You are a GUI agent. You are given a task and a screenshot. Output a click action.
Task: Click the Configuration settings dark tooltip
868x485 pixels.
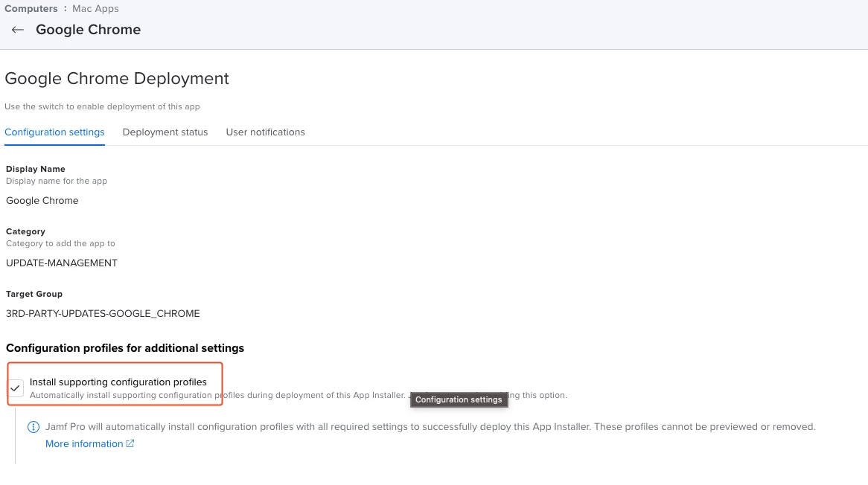tap(459, 399)
